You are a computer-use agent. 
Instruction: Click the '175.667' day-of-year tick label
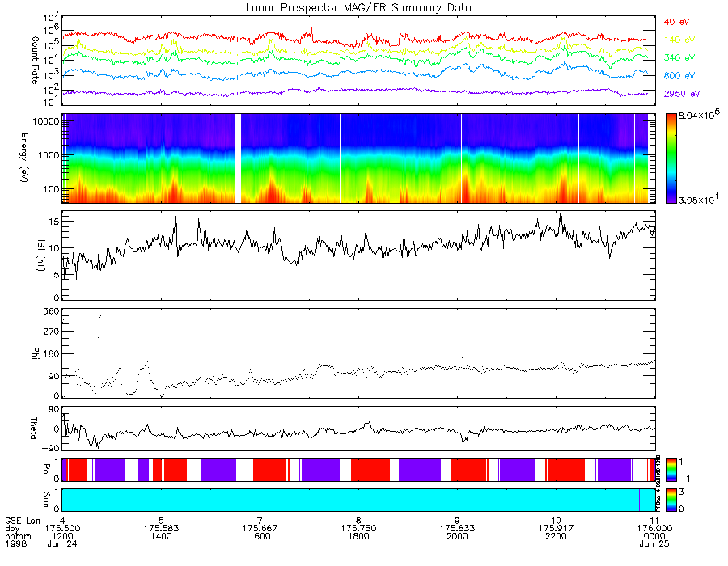[260, 529]
